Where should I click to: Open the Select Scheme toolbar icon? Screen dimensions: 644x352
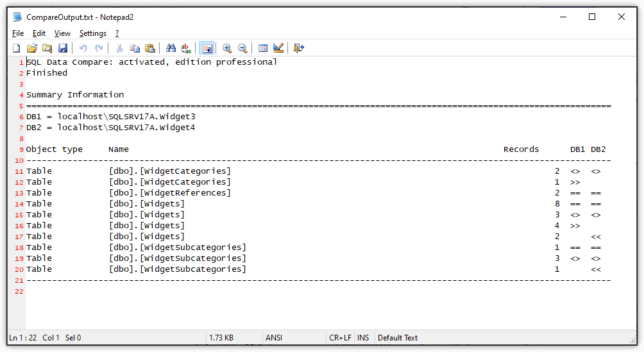[263, 48]
